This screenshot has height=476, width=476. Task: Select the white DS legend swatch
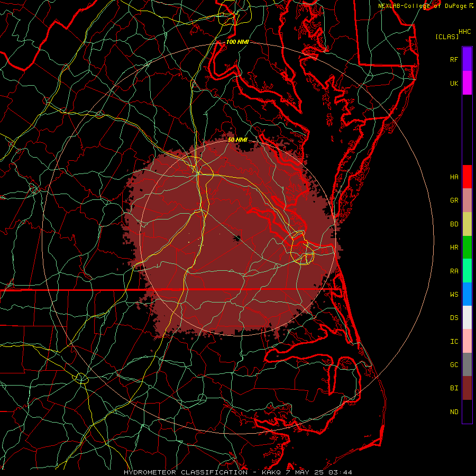point(467,317)
